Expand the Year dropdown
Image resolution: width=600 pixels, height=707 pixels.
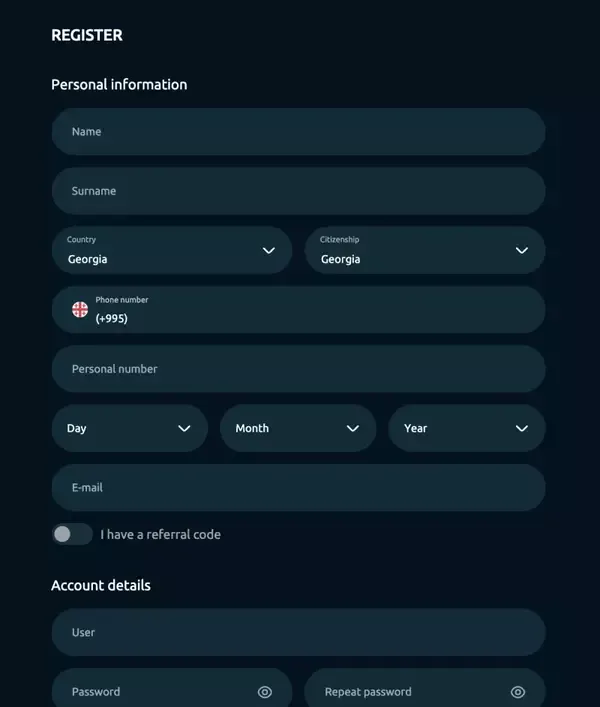point(466,428)
